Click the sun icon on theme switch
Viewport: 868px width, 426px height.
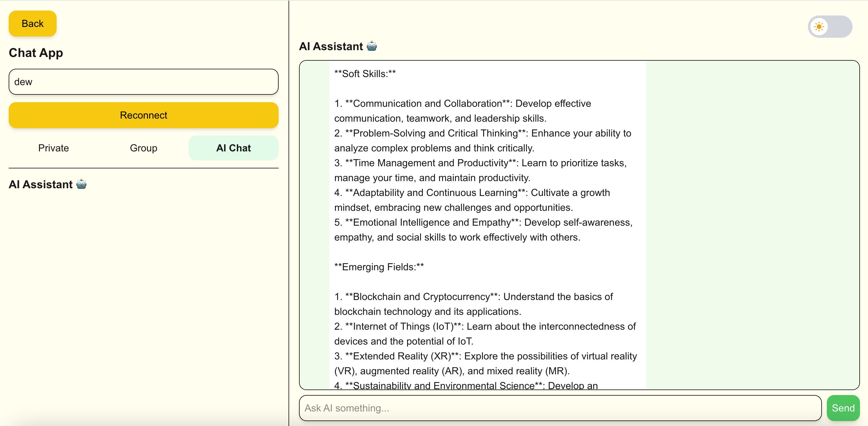819,27
